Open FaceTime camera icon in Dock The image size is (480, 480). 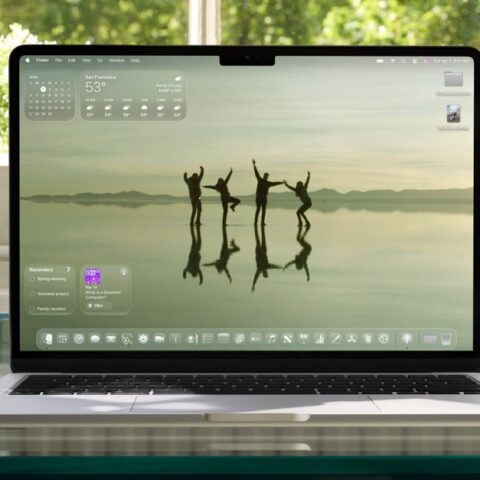[159, 339]
